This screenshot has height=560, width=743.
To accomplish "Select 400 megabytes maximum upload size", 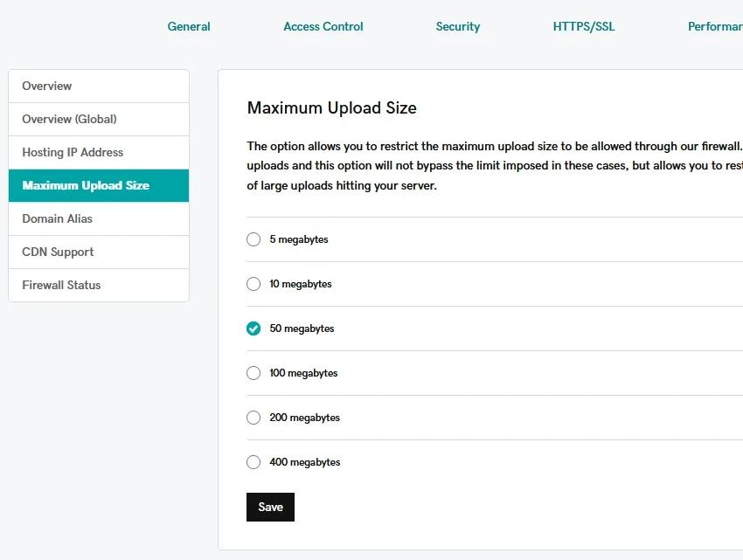I will point(253,462).
